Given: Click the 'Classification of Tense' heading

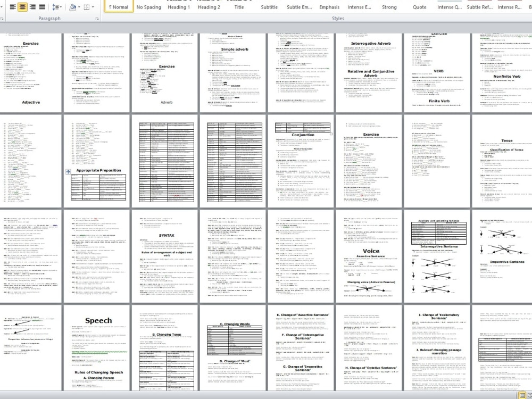Looking at the screenshot, I should (x=506, y=149).
